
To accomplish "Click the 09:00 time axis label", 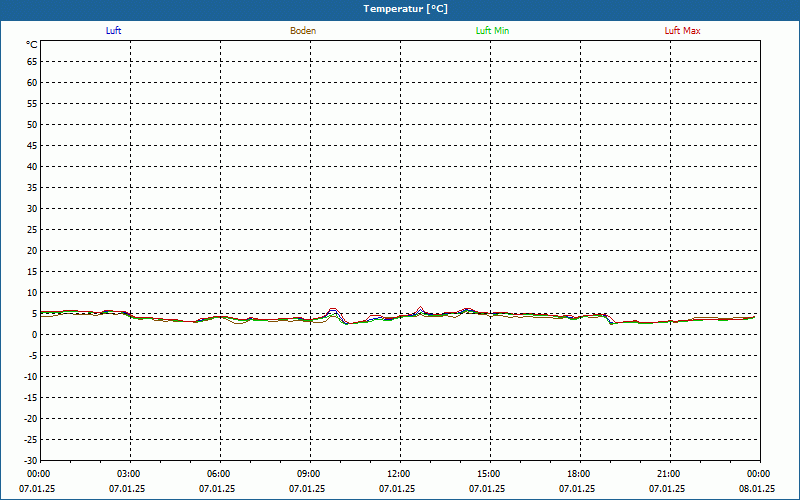I will tap(309, 474).
